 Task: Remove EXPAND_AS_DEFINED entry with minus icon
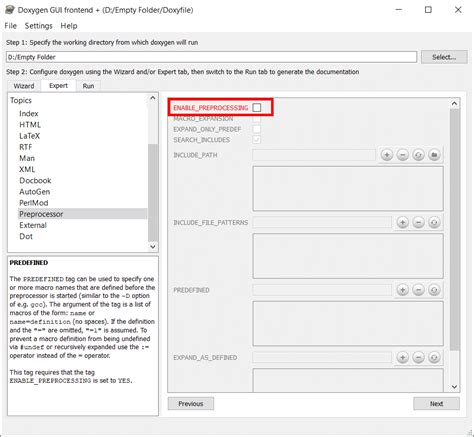pos(418,358)
